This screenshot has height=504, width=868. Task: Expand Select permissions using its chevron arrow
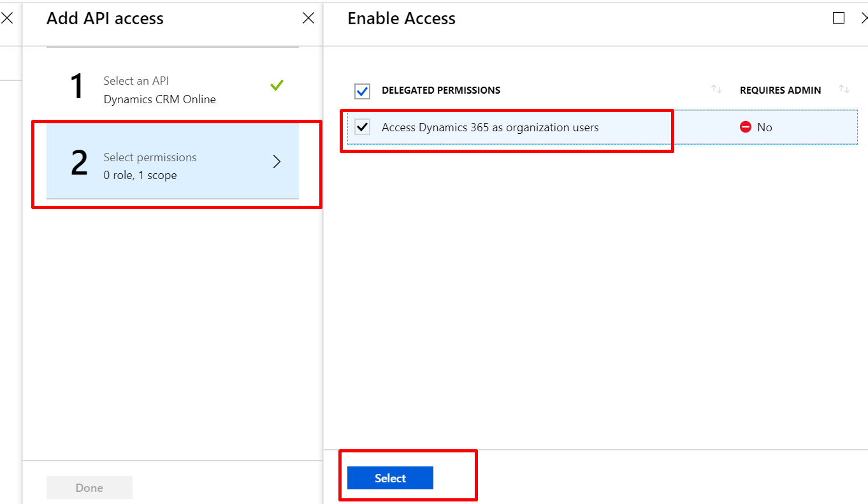click(x=277, y=162)
